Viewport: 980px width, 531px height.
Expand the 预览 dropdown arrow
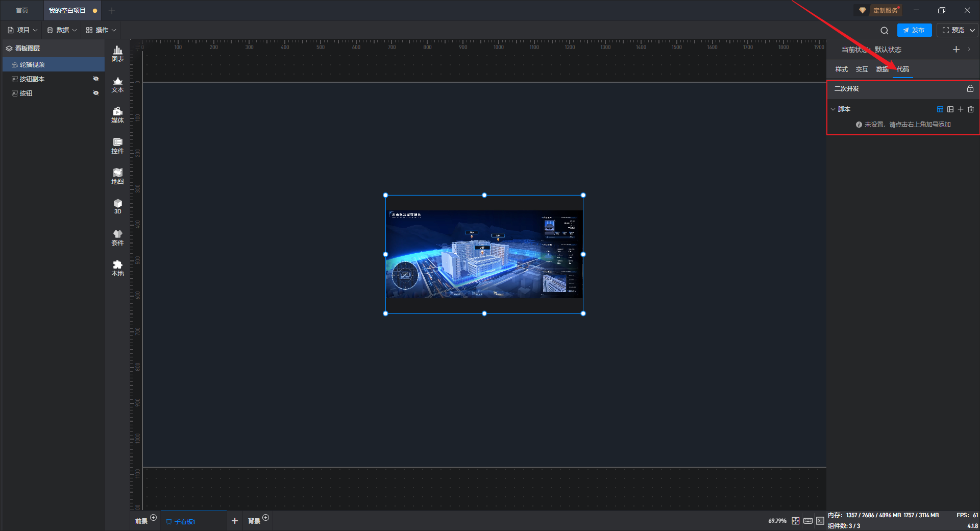pyautogui.click(x=972, y=30)
